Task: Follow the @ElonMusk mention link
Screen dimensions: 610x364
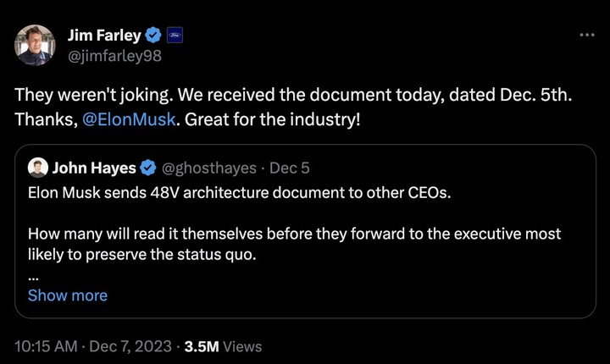Action: 130,119
